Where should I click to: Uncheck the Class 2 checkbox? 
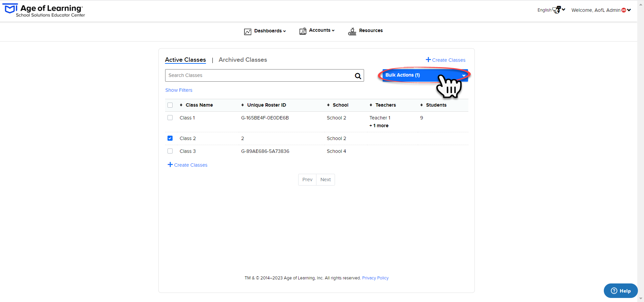point(170,138)
